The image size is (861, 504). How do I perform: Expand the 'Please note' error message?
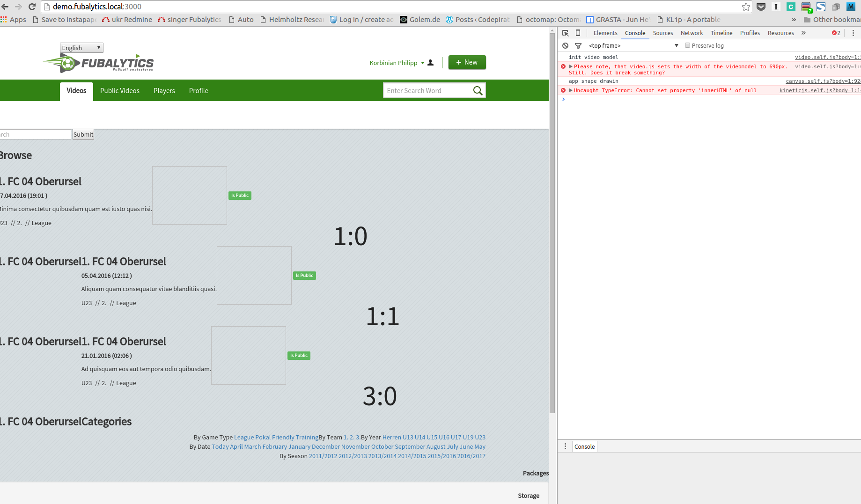pyautogui.click(x=571, y=66)
